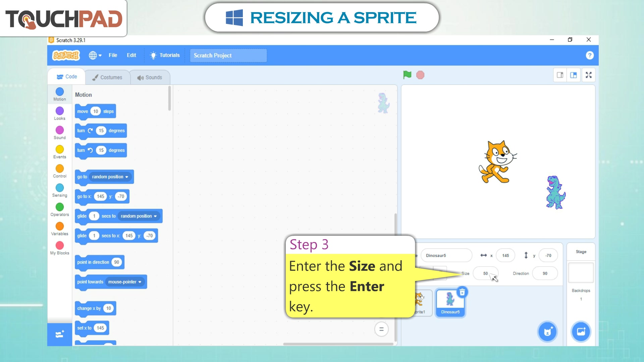The height and width of the screenshot is (362, 644).
Task: Open glide secs to random position dropdown
Action: (139, 216)
